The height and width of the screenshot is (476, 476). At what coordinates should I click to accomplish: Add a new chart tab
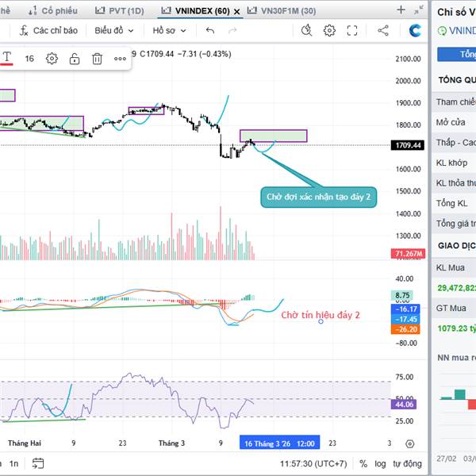401,10
